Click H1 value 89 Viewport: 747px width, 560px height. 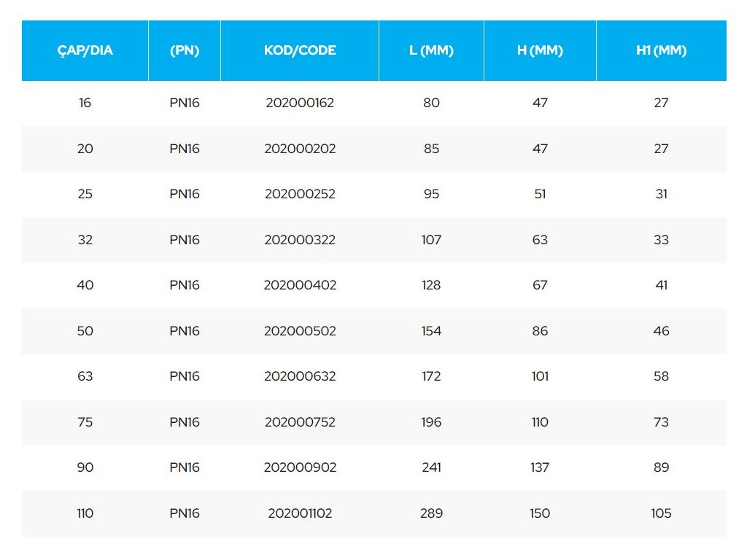[x=661, y=467]
